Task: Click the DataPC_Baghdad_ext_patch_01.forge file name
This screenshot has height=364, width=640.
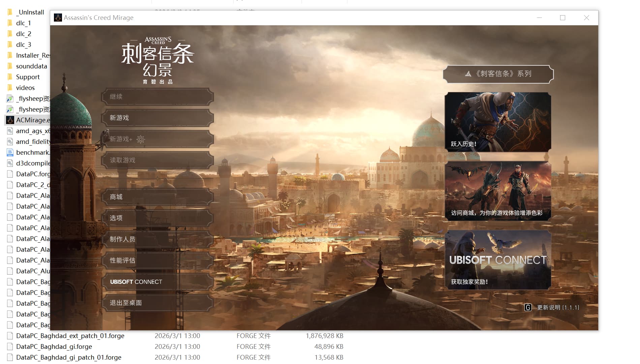Action: click(x=70, y=336)
